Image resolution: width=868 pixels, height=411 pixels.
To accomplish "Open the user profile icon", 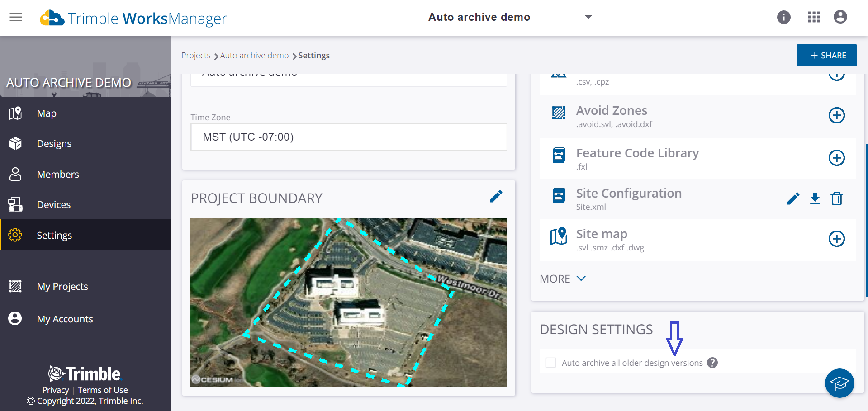I will pos(840,17).
